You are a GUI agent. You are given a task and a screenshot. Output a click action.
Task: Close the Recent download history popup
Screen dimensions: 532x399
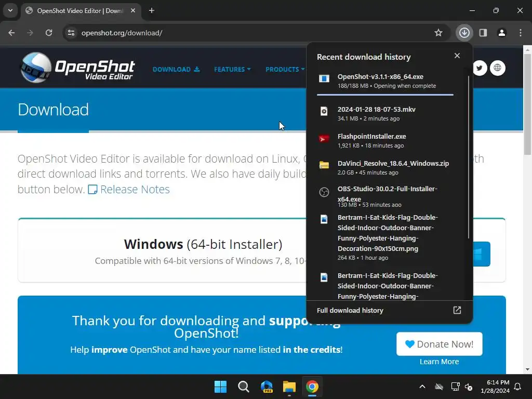pyautogui.click(x=457, y=56)
